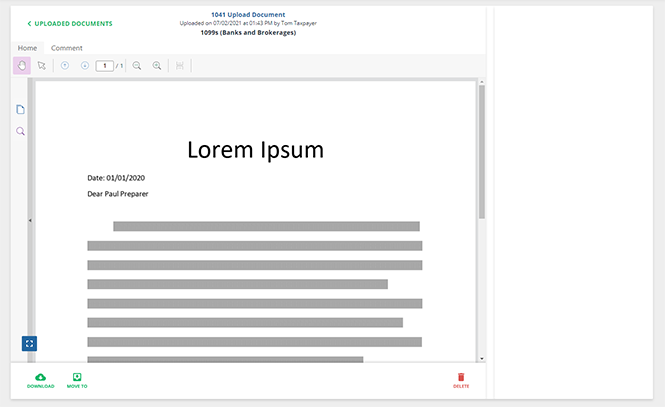The width and height of the screenshot is (665, 407).
Task: Collapse the left side panel arrow
Action: pyautogui.click(x=29, y=220)
